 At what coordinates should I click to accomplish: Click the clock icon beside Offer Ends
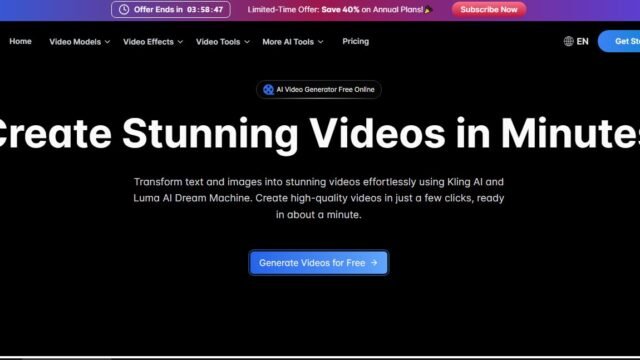pyautogui.click(x=124, y=9)
